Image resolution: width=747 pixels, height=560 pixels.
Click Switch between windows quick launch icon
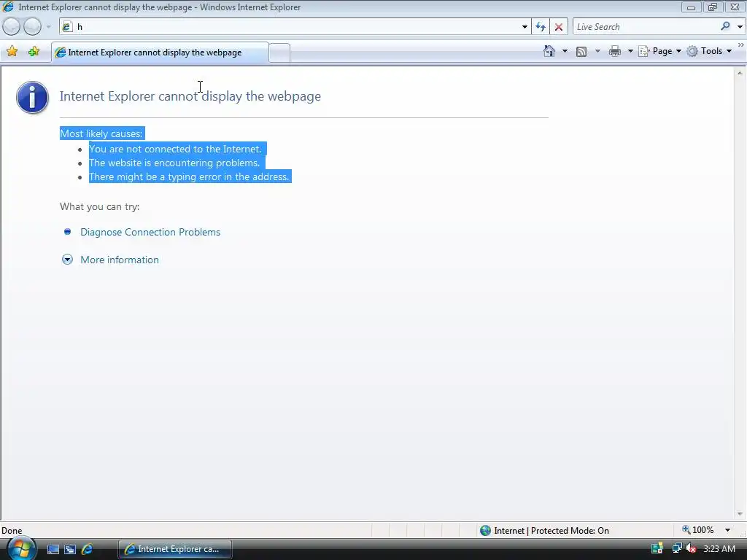point(70,550)
